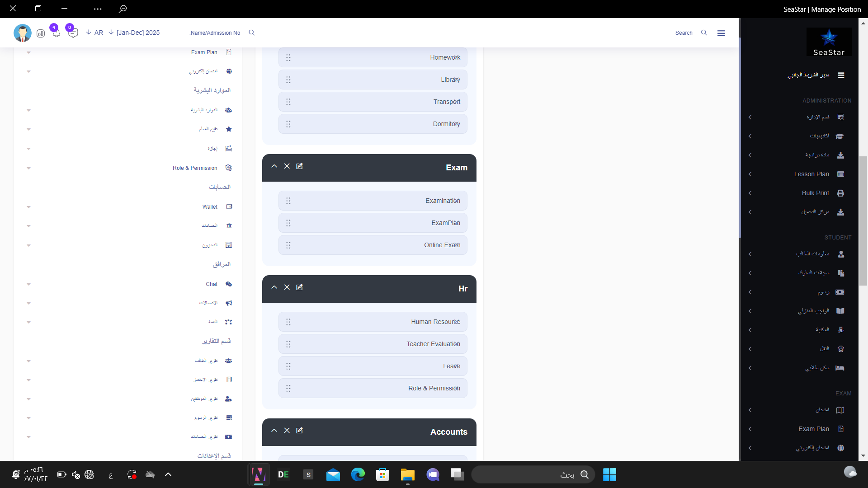Click the user profile avatar
The height and width of the screenshot is (488, 868).
pyautogui.click(x=23, y=33)
